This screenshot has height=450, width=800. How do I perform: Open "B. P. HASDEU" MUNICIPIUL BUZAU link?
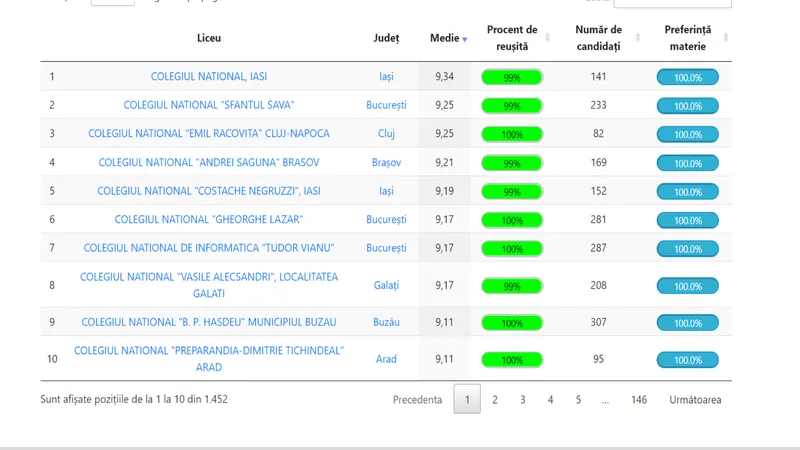point(208,322)
